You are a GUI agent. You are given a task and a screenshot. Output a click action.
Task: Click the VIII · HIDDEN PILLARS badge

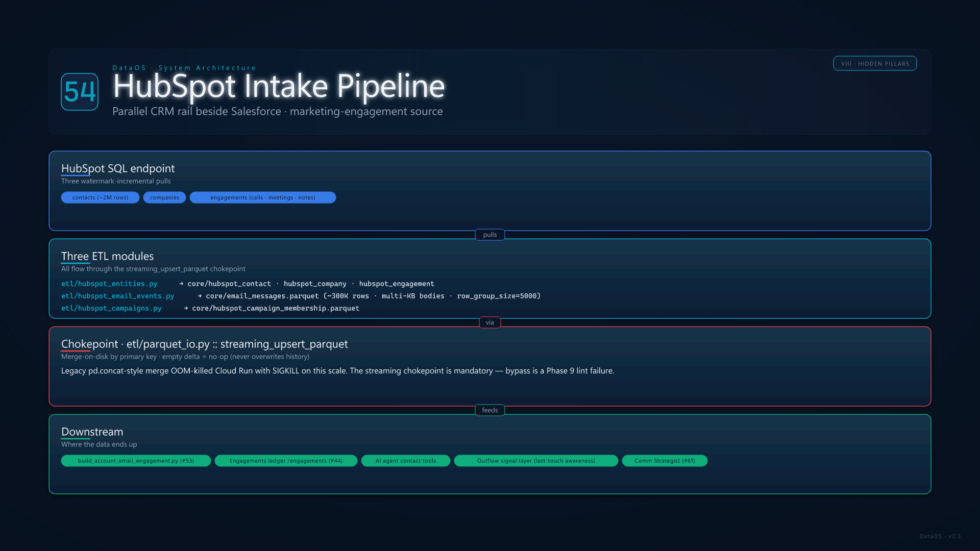click(x=875, y=64)
